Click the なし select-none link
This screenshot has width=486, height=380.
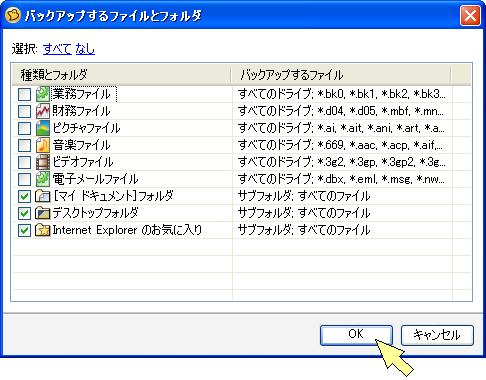[85, 49]
